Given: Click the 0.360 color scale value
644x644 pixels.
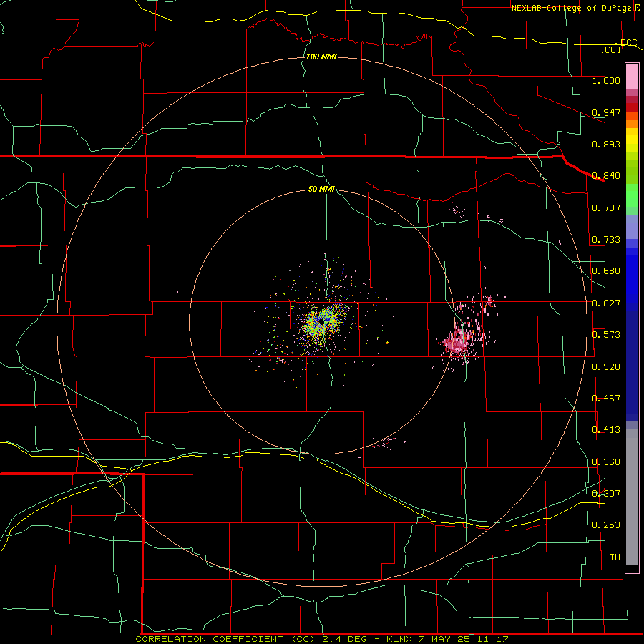Looking at the screenshot, I should pyautogui.click(x=606, y=462).
